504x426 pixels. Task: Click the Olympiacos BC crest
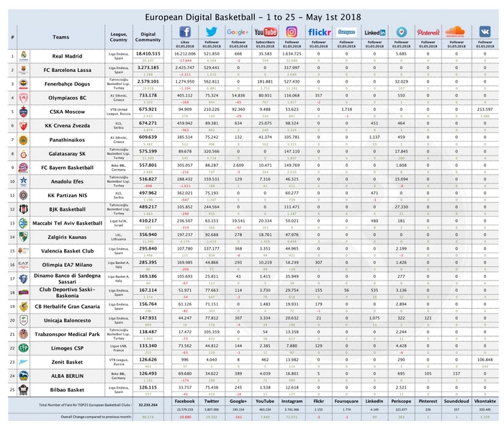24,98
